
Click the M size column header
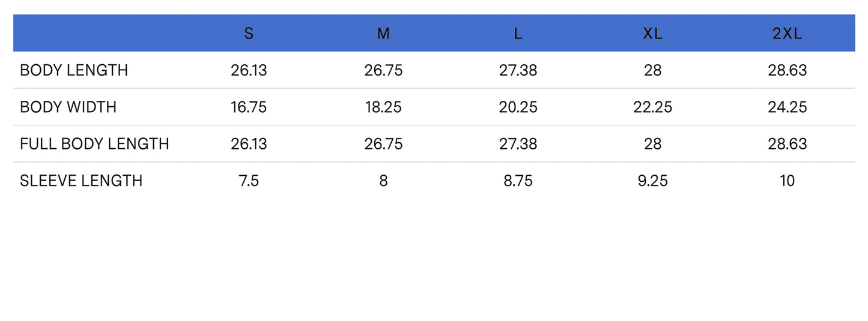point(383,34)
